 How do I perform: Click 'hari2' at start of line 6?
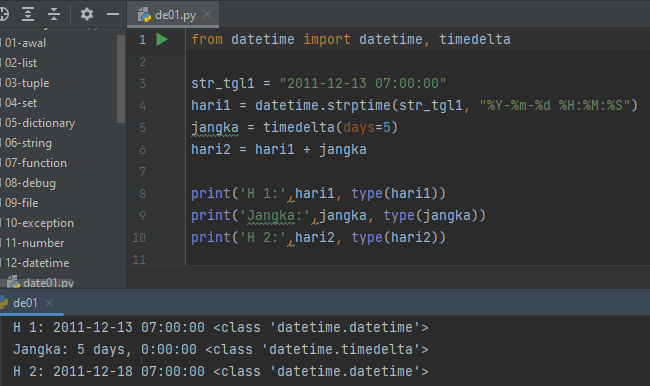tap(211, 150)
